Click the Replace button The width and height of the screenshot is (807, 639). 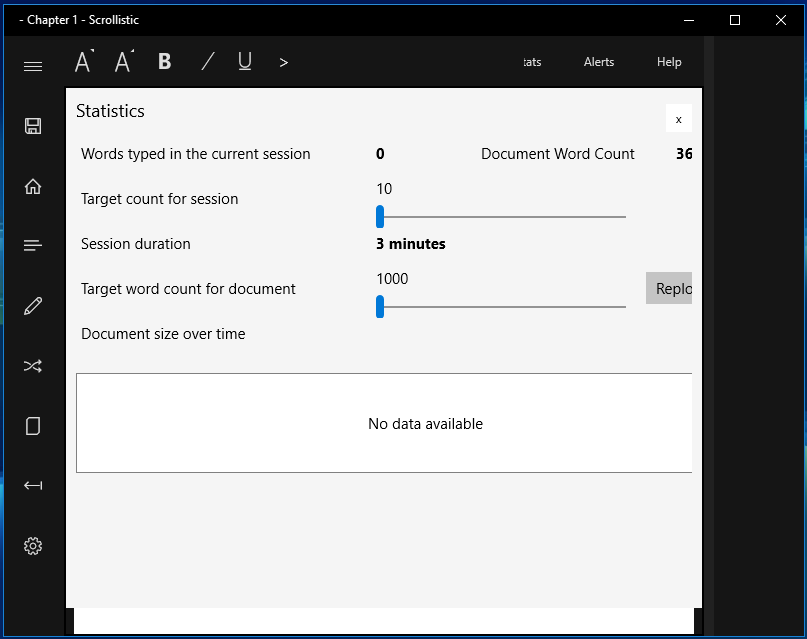[669, 288]
